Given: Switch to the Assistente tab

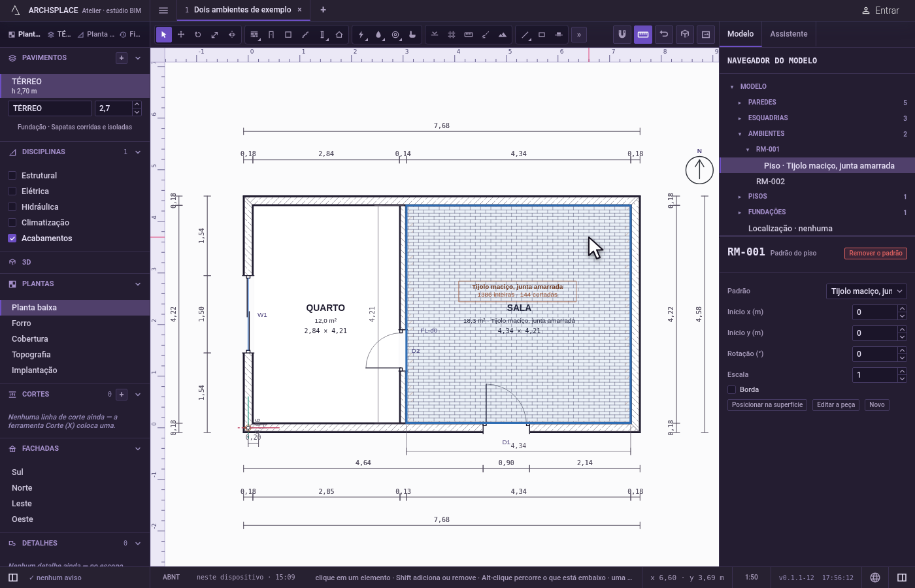Looking at the screenshot, I should point(788,34).
